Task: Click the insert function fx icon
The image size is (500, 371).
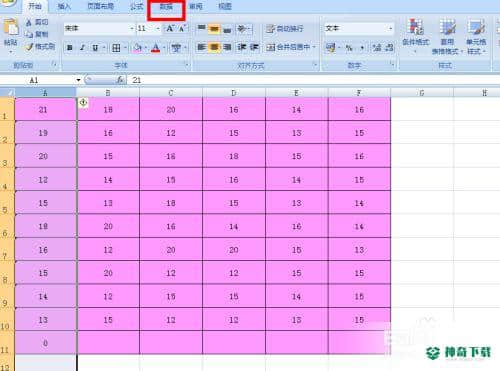Action: 120,80
